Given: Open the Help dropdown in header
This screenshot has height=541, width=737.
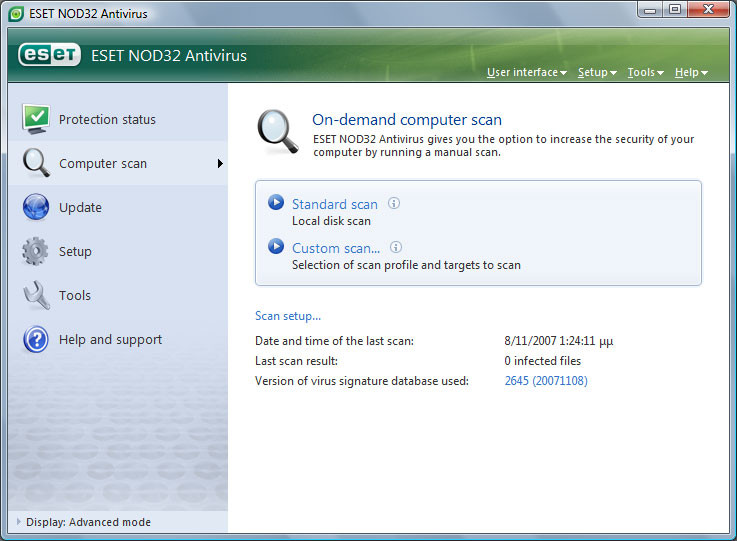Looking at the screenshot, I should pyautogui.click(x=691, y=72).
